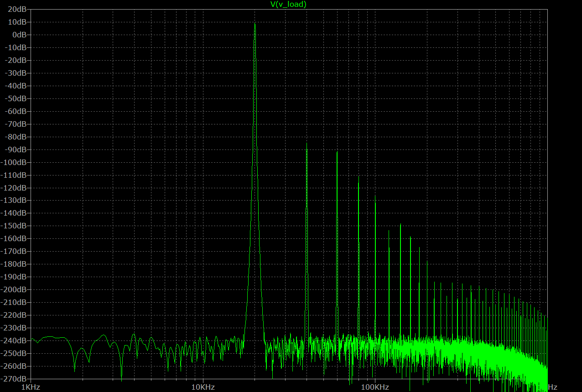
Task: Click the -90dB axis label
Action: pos(16,150)
